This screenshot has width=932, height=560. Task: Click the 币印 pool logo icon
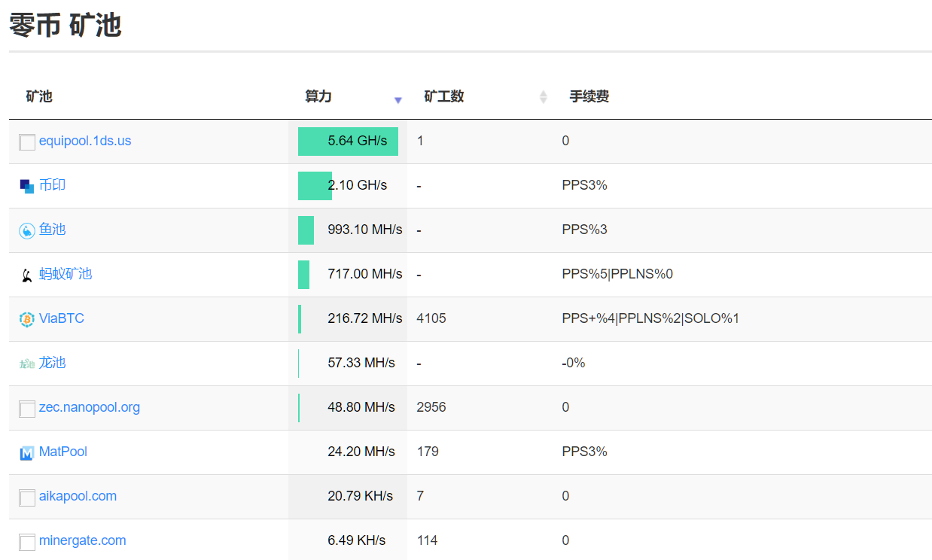click(27, 186)
